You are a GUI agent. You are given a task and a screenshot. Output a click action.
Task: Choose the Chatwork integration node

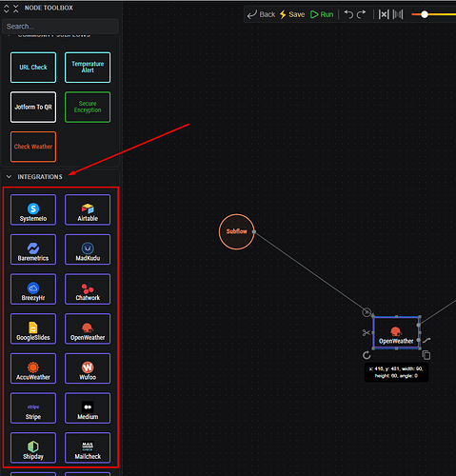[x=88, y=289]
